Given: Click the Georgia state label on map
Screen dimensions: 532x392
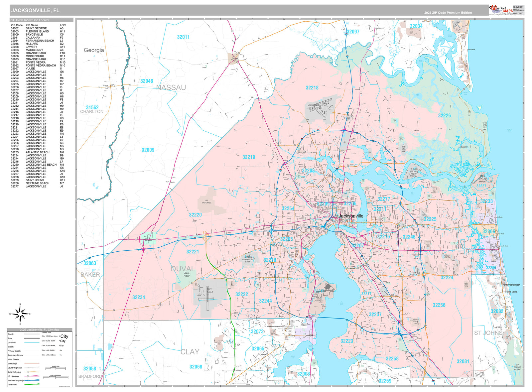Looking at the screenshot, I should click(x=94, y=51).
